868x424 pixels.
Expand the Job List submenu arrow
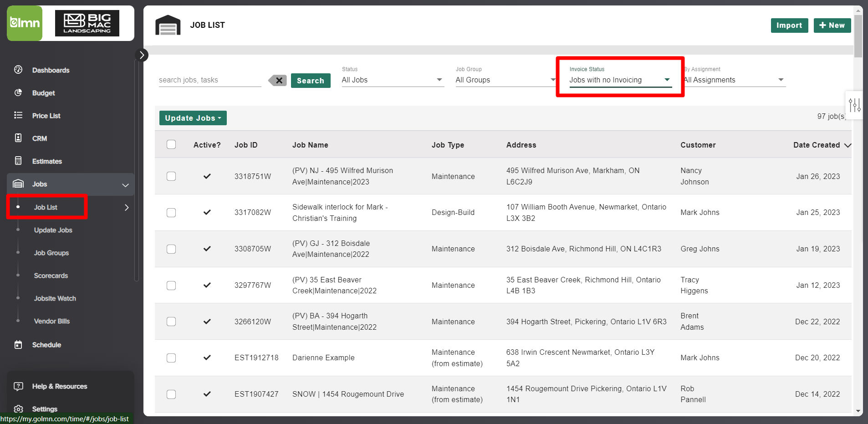pyautogui.click(x=127, y=208)
